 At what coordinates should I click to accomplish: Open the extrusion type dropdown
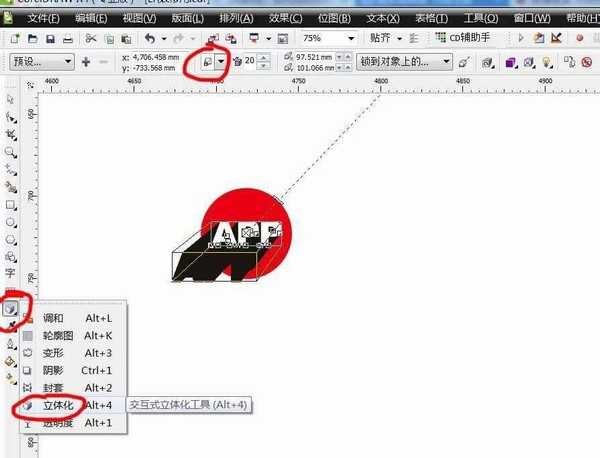219,61
